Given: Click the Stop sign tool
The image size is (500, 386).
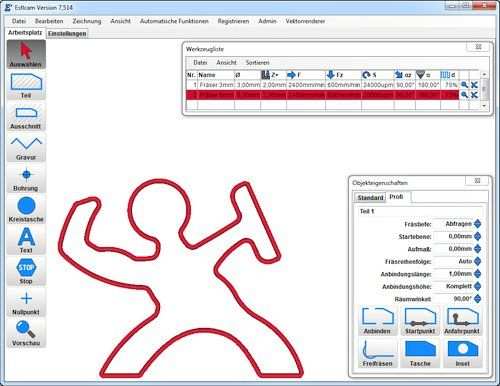Looking at the screenshot, I should tap(26, 271).
